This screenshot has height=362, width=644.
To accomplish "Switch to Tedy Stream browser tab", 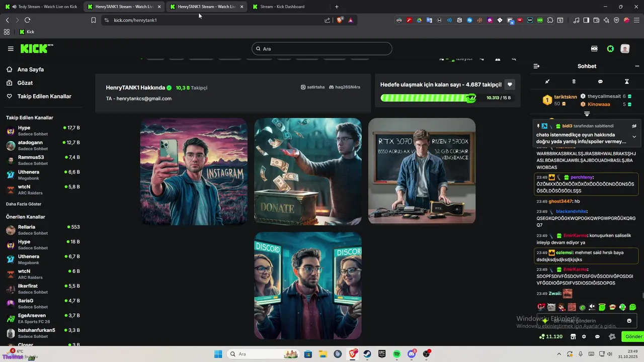I will pyautogui.click(x=42, y=7).
